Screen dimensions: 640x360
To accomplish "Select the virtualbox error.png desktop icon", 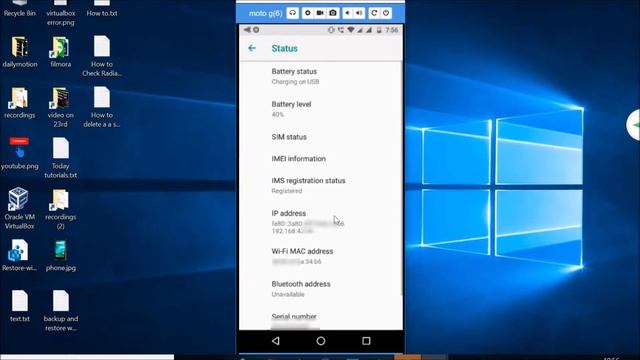I will [x=60, y=13].
